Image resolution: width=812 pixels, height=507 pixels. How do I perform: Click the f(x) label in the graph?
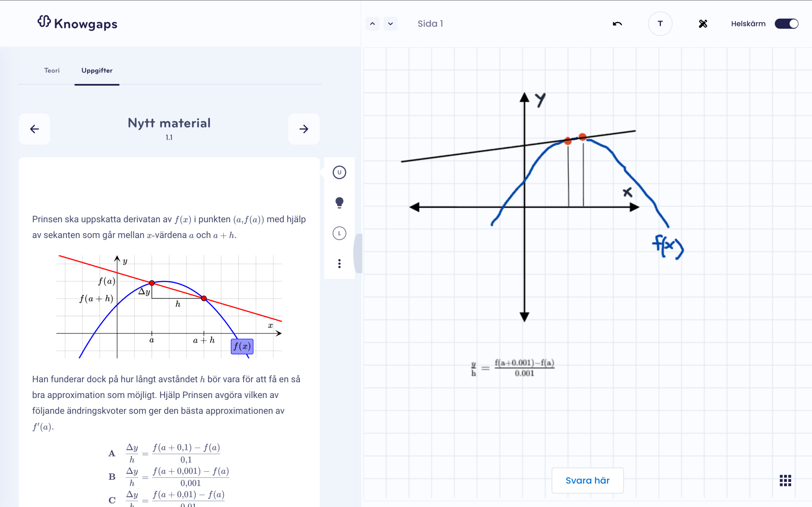(242, 346)
